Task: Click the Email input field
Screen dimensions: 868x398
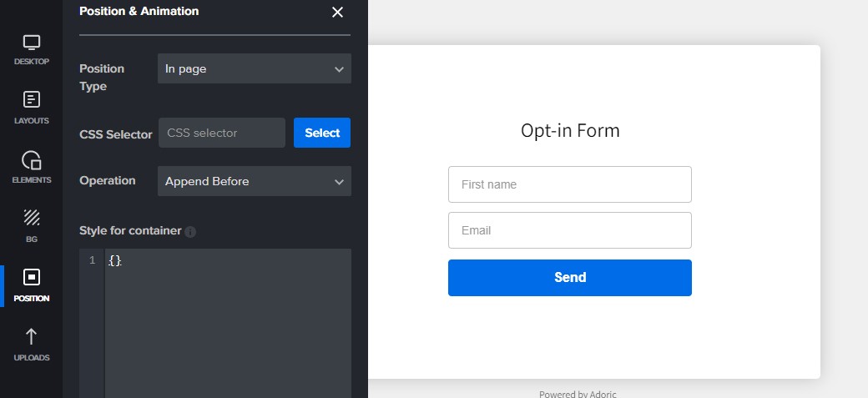Action: coord(569,230)
